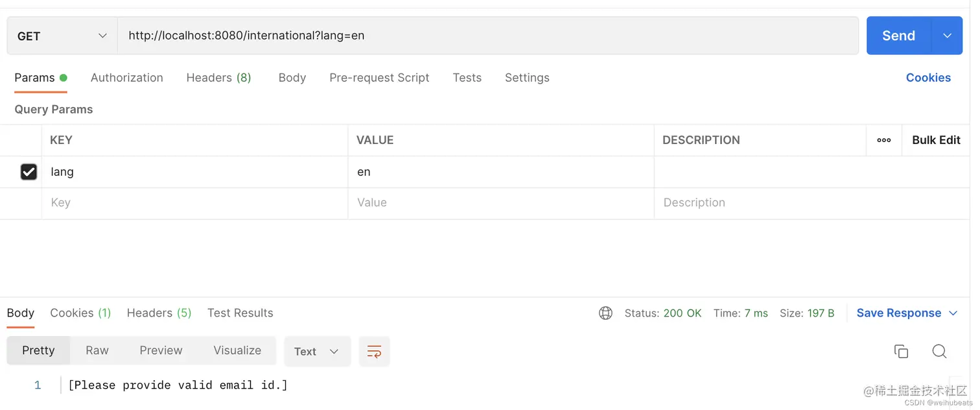Click the Status 200 OK text
This screenshot has height=410, width=980.
663,313
